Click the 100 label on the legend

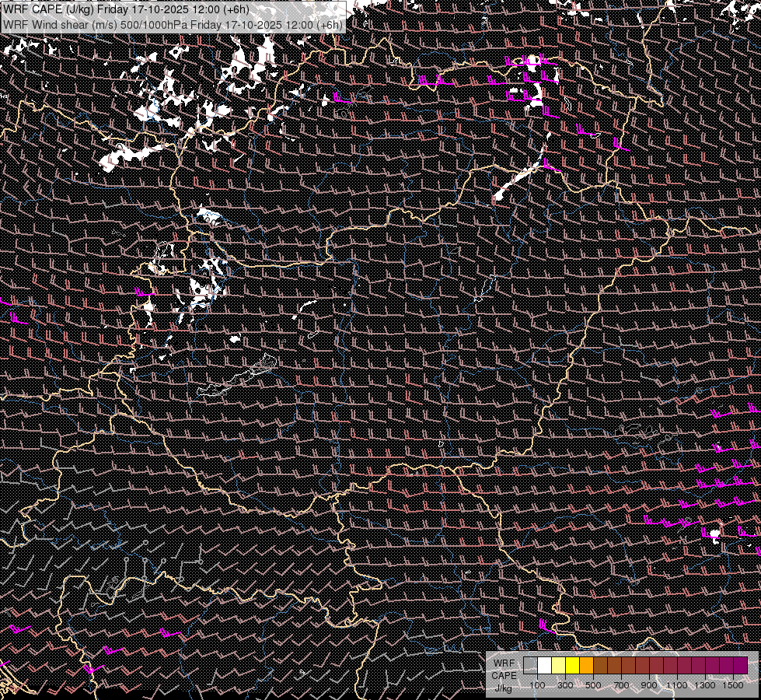pyautogui.click(x=537, y=685)
